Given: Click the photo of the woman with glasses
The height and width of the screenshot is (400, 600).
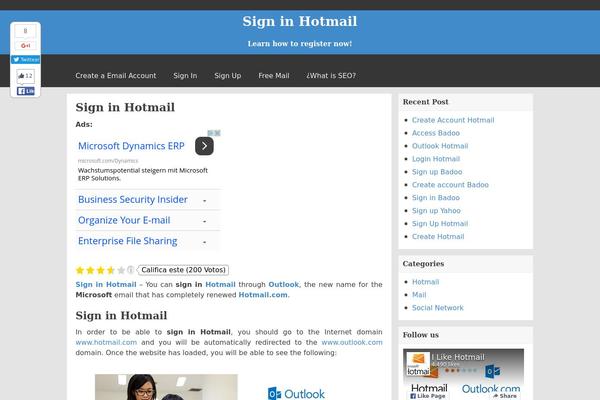Looking at the screenshot, I should (166, 387).
